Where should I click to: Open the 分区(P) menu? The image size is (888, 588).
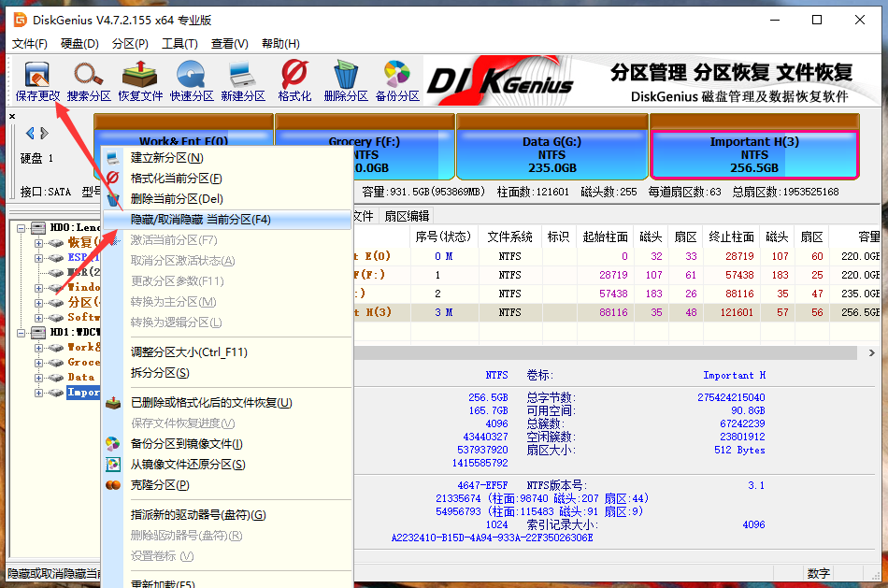130,44
